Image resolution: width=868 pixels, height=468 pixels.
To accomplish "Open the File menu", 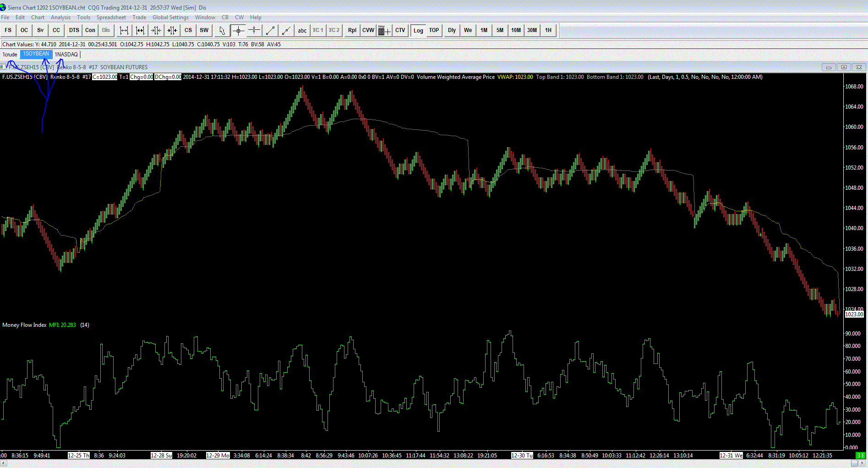I will [5, 17].
